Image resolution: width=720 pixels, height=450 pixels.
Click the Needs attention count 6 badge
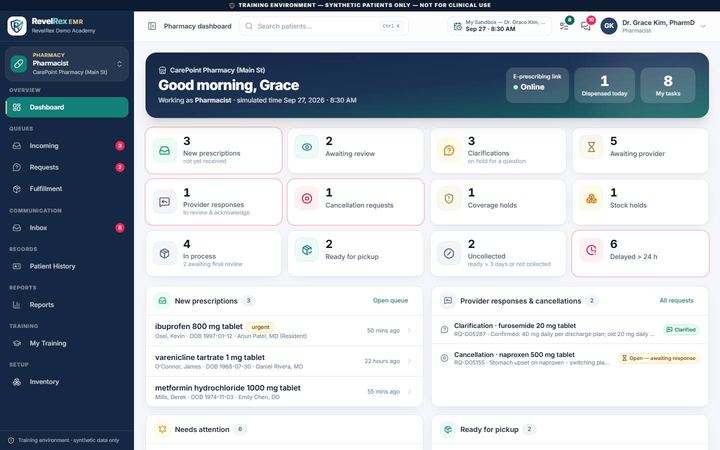[240, 429]
